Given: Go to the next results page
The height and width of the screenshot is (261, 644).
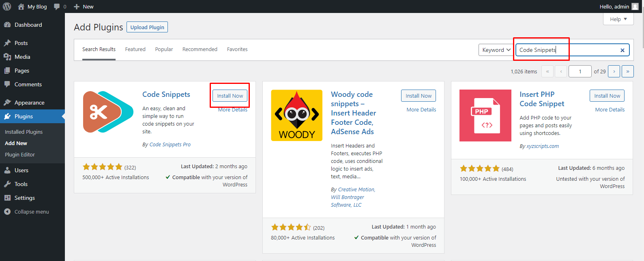Looking at the screenshot, I should tap(614, 71).
